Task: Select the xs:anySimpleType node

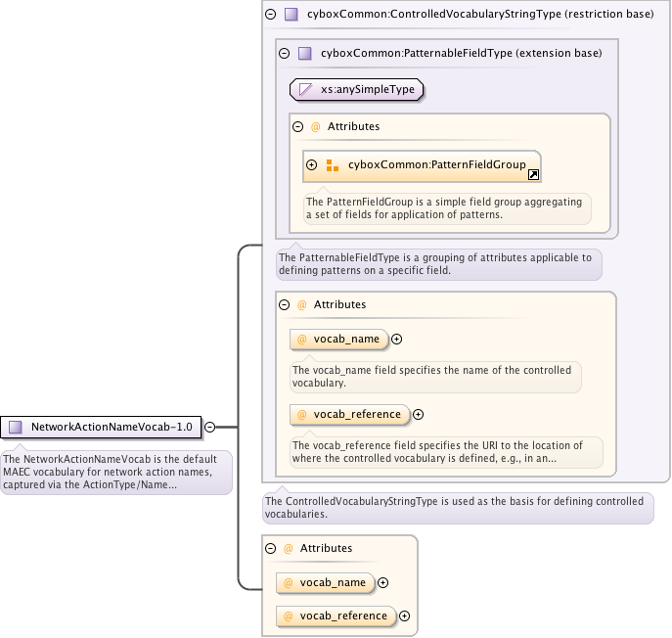Action: 367,90
